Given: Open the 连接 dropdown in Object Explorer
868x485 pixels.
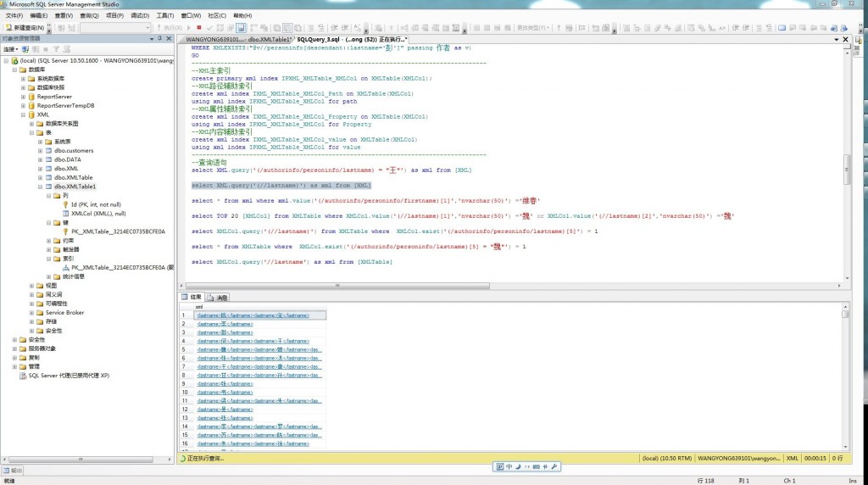Looking at the screenshot, I should click(x=10, y=49).
